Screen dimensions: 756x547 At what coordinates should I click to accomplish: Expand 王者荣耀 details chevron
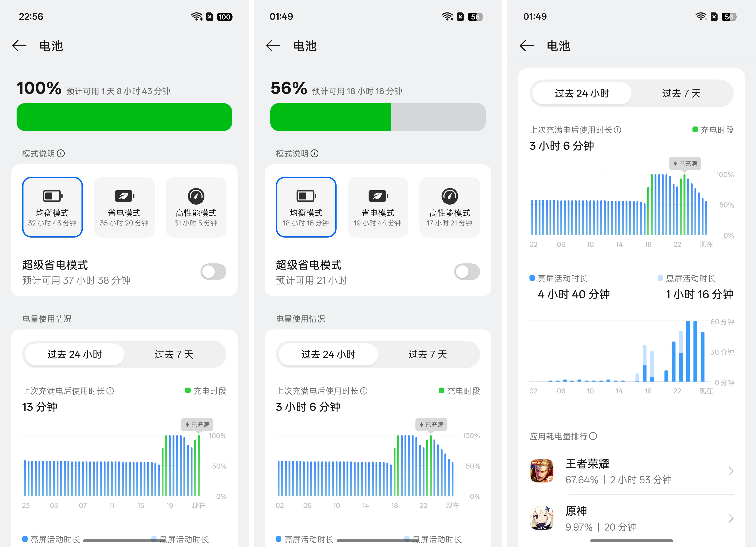731,471
